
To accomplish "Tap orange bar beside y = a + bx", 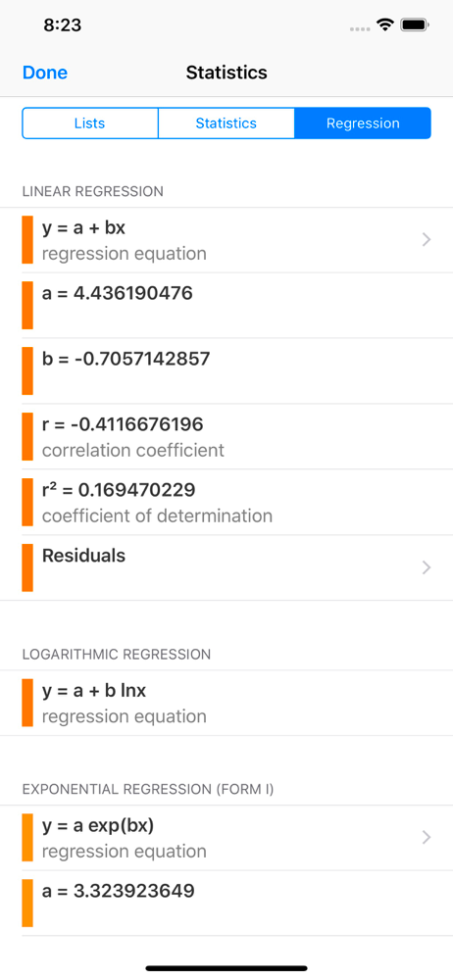I will pos(27,240).
